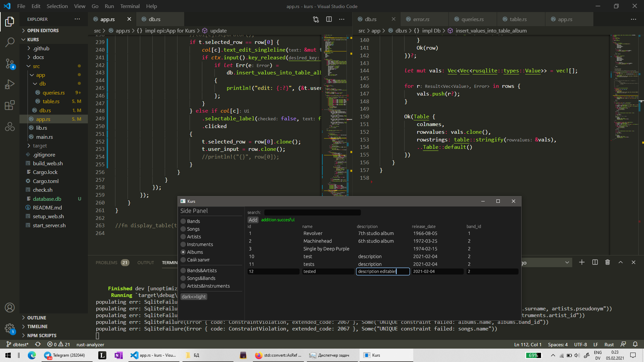Select the Instruments radio option
Viewport: 644px width, 362px height.
click(x=197, y=244)
